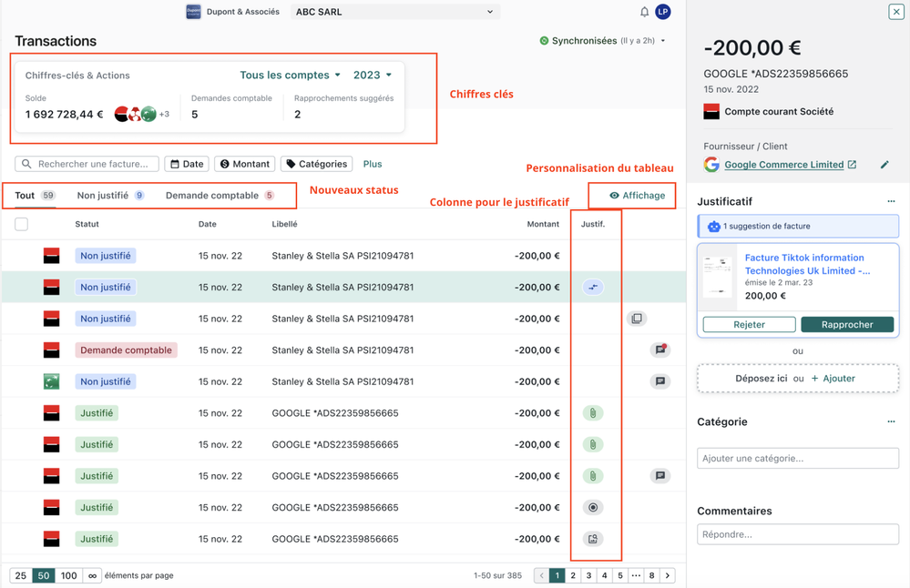Open the Justificatif section more options
Screen dimensions: 910x588
point(891,201)
